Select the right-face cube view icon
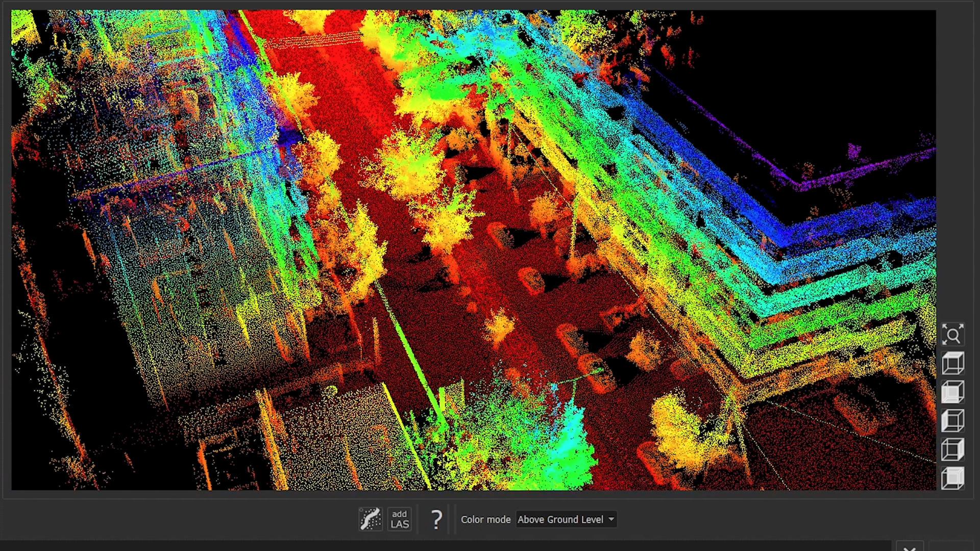 [x=952, y=449]
